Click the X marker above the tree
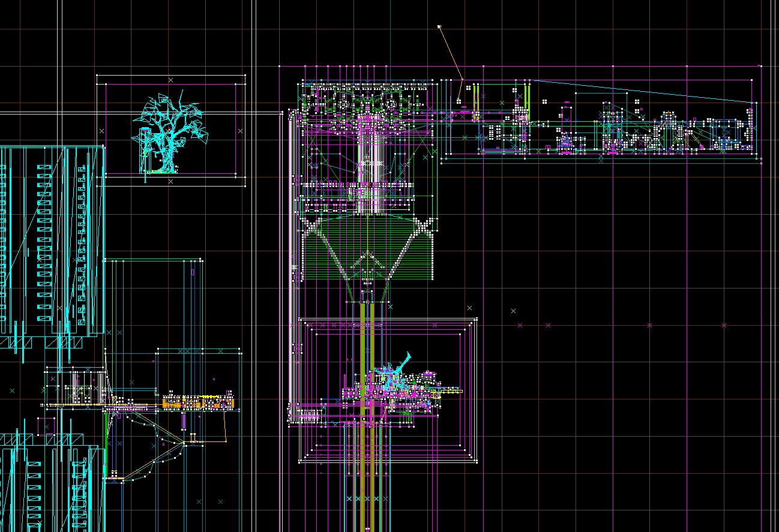Viewport: 779px width, 532px height. tap(170, 80)
